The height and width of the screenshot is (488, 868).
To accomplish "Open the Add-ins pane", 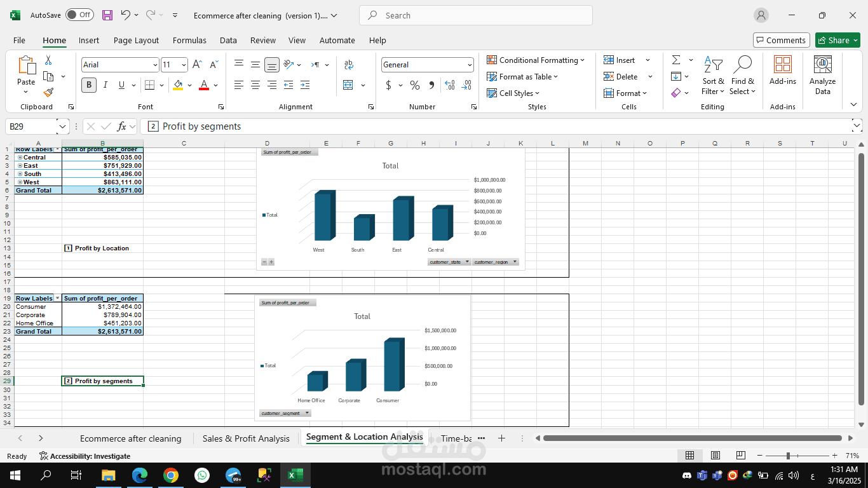I will [x=783, y=71].
